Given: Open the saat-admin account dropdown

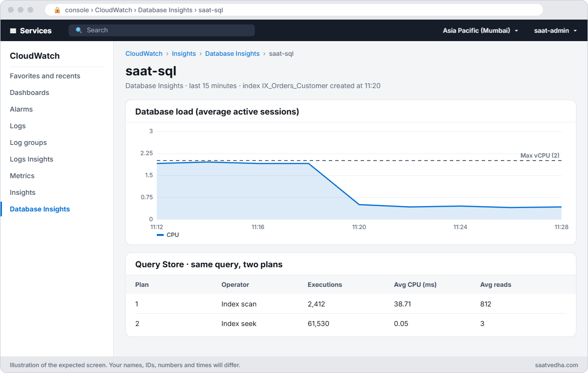Looking at the screenshot, I should pos(555,30).
